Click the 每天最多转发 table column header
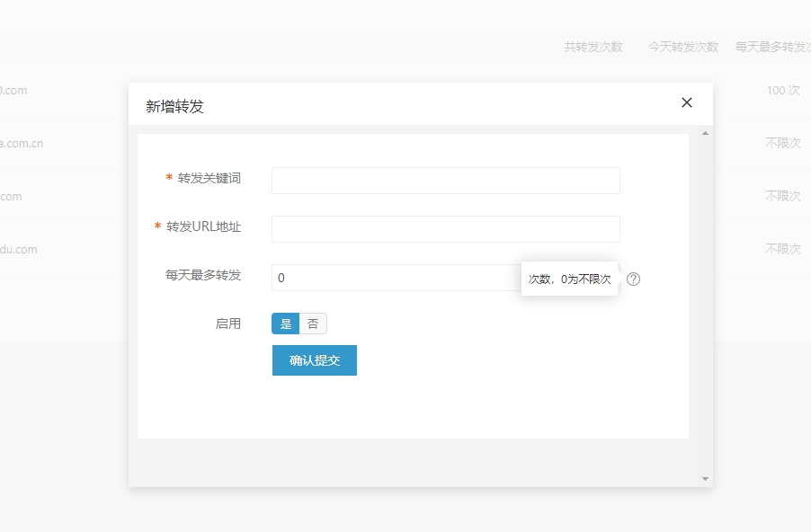811x532 pixels. click(771, 47)
